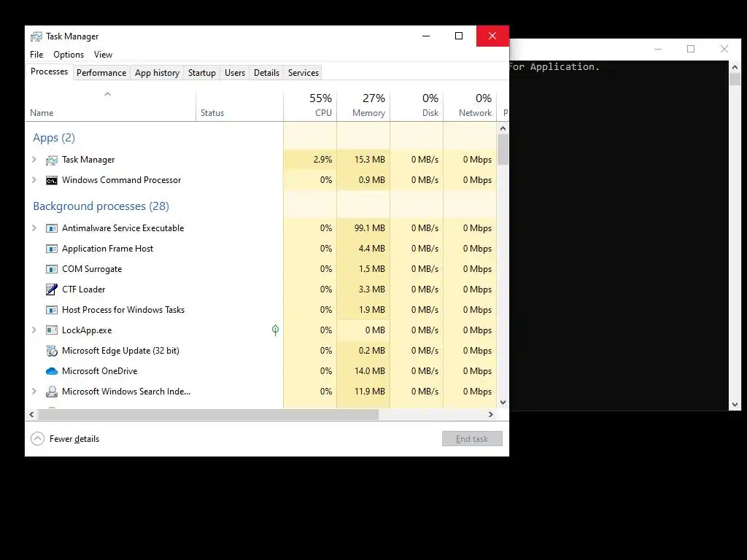Select the Microsoft OneDrive process row
Screen dimensions: 747x560
(261, 371)
